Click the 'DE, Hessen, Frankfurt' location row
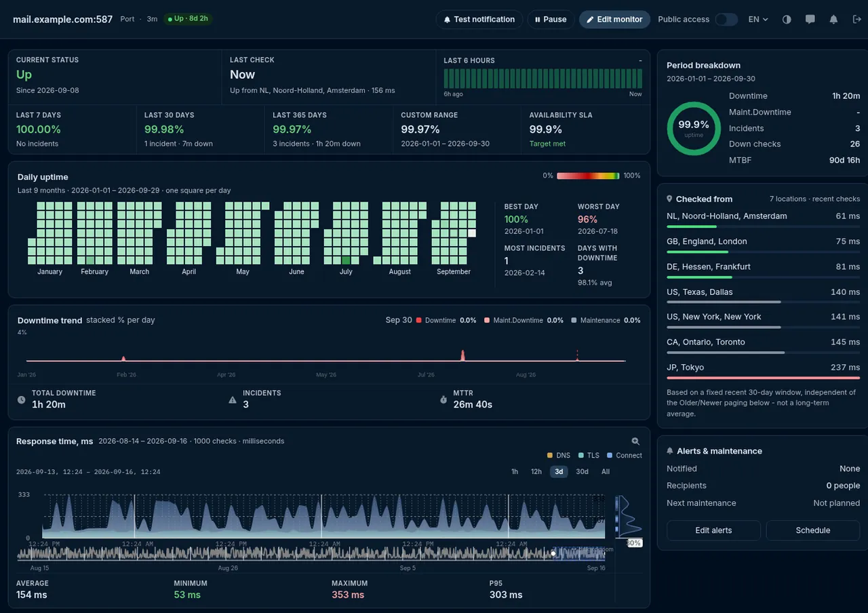Image resolution: width=868 pixels, height=613 pixels. click(763, 270)
